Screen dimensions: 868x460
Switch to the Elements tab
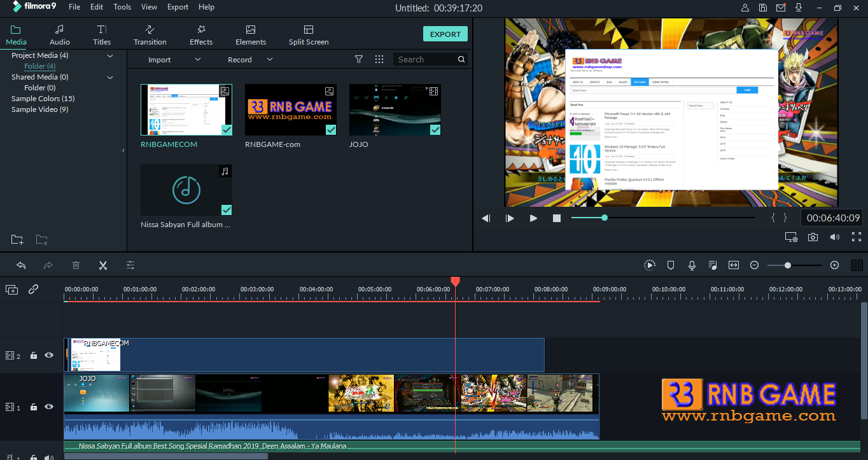click(x=251, y=35)
